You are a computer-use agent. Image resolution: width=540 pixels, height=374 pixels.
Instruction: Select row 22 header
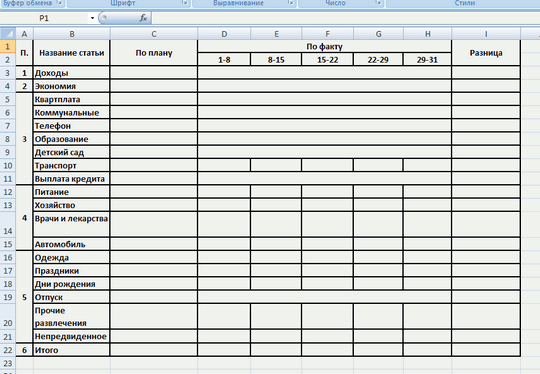coord(8,350)
